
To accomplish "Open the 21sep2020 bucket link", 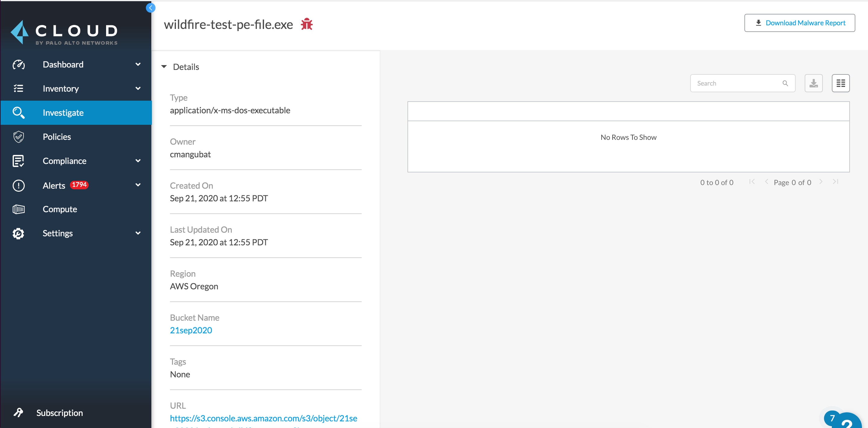I will pyautogui.click(x=191, y=330).
